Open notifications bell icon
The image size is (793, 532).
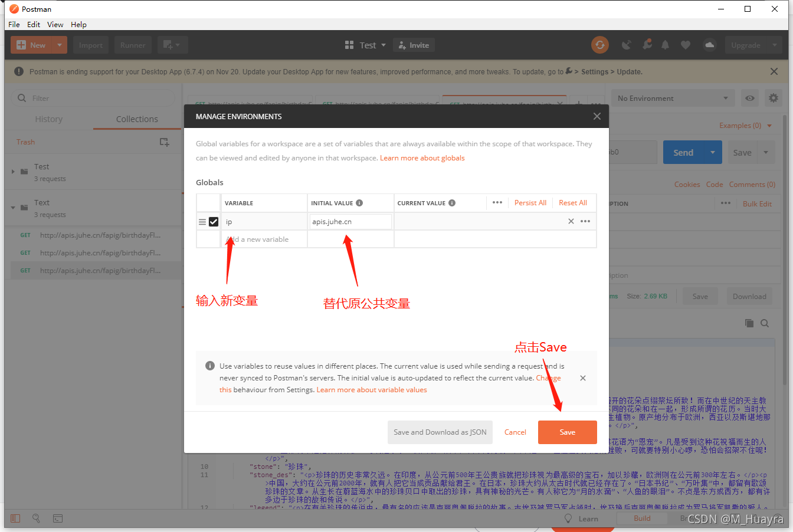(x=666, y=45)
